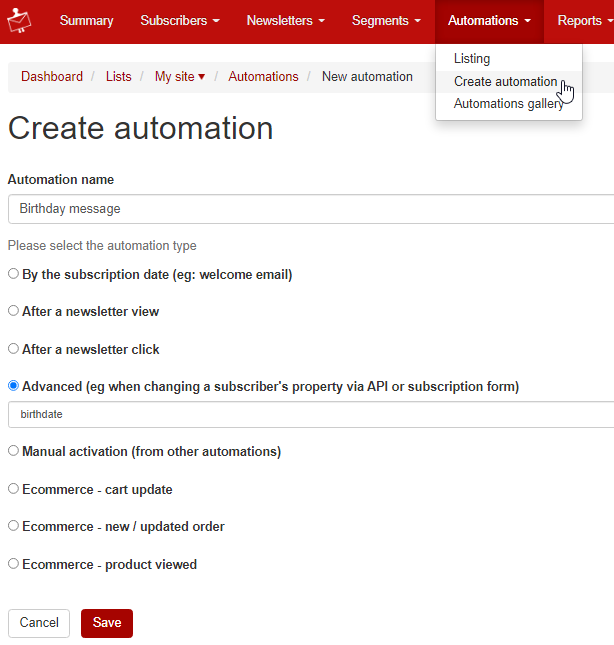Open My site breadcrumb dropdown
Viewport: 614px width, 645px height.
click(x=180, y=77)
